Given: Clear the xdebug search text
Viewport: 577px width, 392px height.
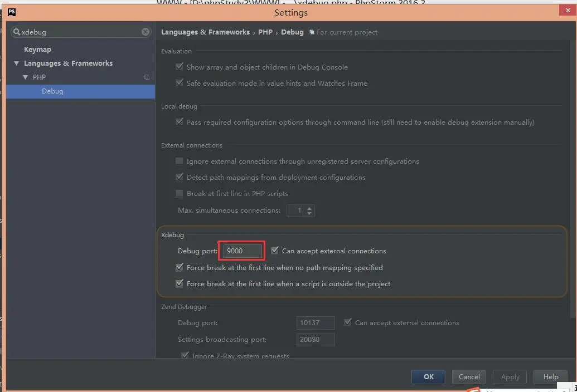Looking at the screenshot, I should [146, 32].
